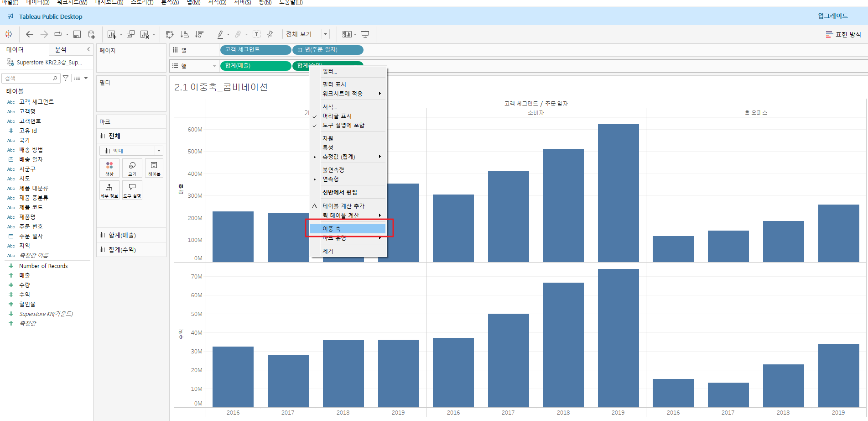Collapse the data side pane chevron
Screen dimensions: 868x421
[88, 49]
